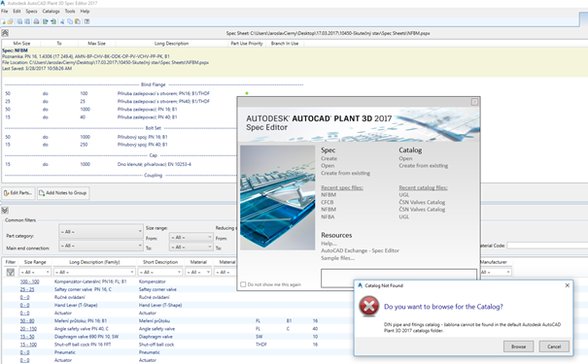This screenshot has height=364, width=588.
Task: Open the Main end connection dropdown
Action: click(x=101, y=246)
